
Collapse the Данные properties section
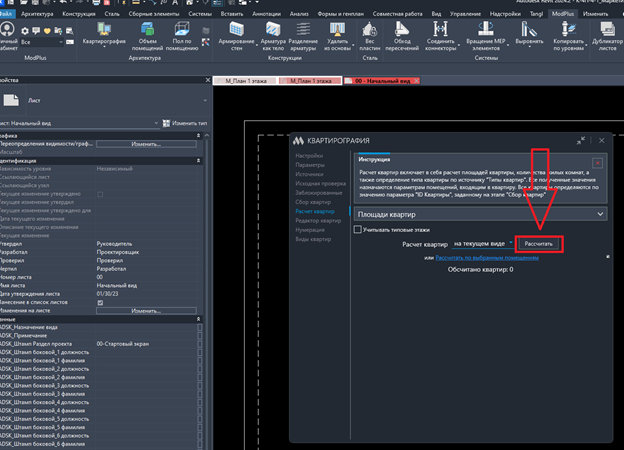(x=198, y=319)
